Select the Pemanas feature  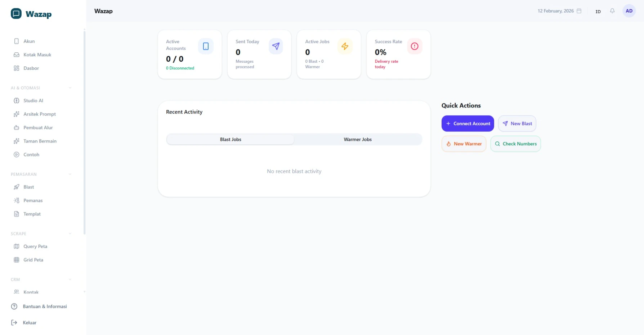pos(33,200)
